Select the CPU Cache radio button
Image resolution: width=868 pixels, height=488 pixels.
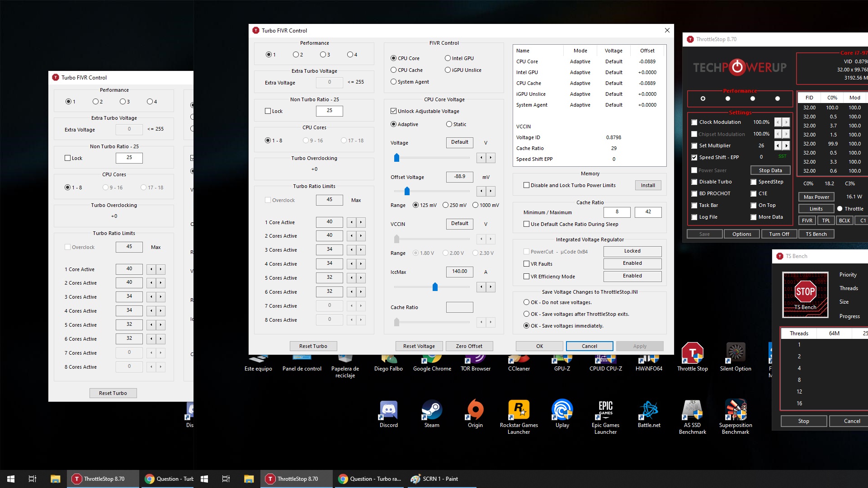point(394,70)
